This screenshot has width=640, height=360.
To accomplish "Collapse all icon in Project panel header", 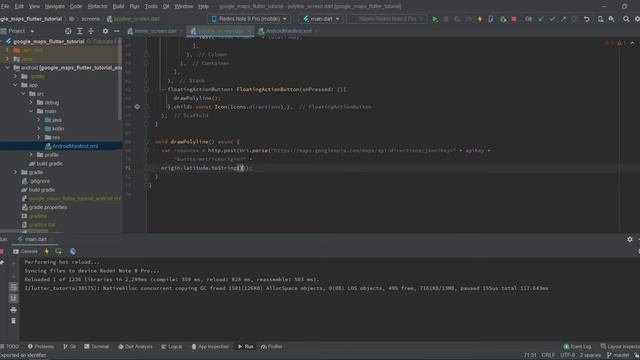I will [x=91, y=31].
